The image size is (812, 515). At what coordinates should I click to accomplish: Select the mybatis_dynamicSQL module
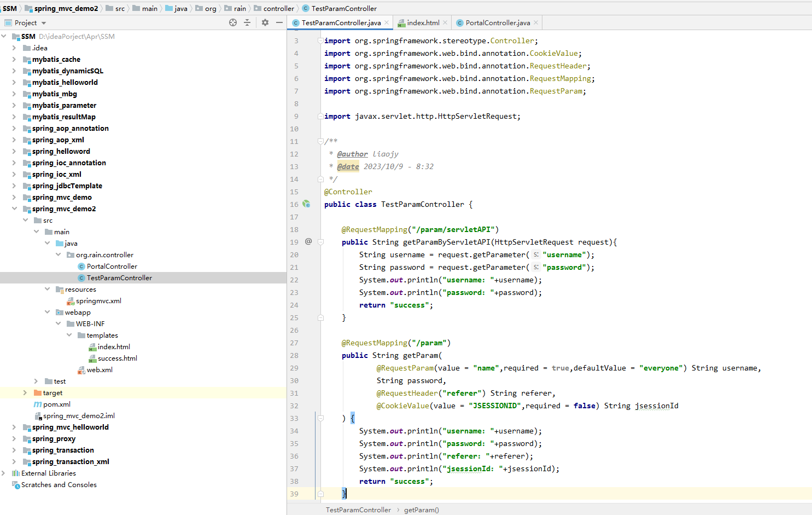click(67, 71)
